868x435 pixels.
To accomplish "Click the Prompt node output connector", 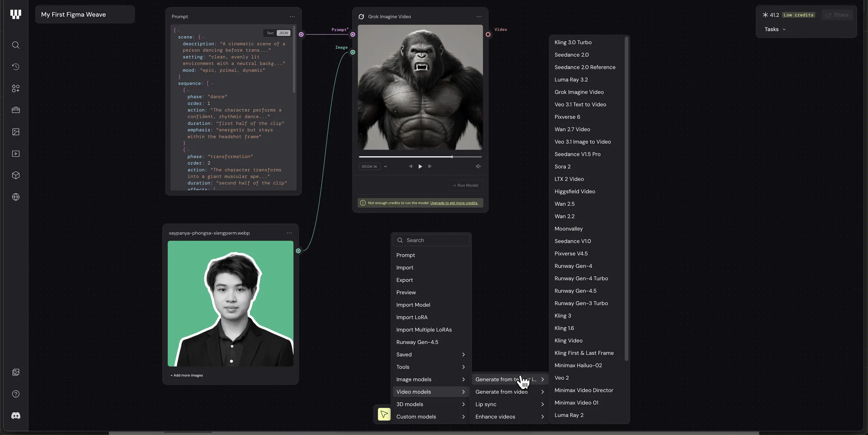I will 301,34.
